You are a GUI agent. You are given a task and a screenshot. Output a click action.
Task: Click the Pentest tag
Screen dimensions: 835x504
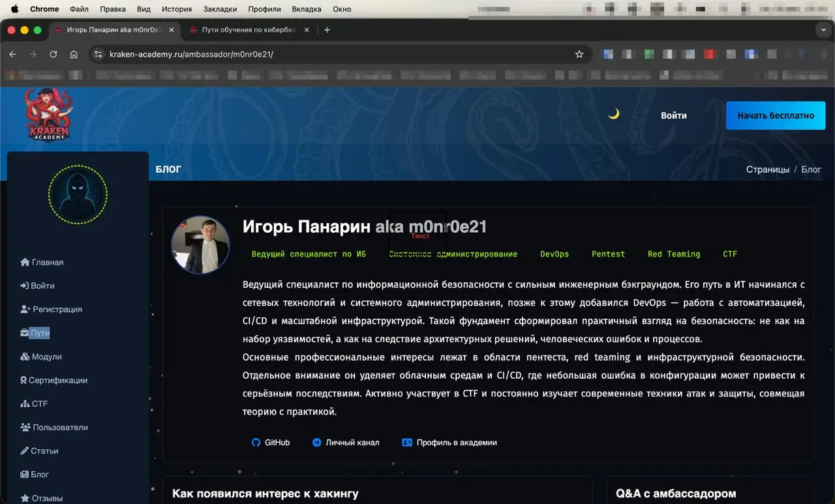click(x=608, y=254)
